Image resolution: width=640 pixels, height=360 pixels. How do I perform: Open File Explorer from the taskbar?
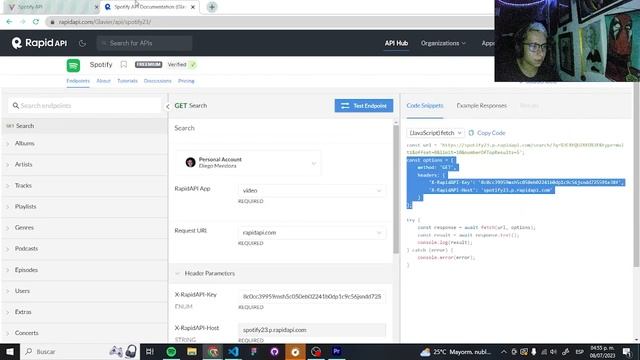click(x=192, y=351)
